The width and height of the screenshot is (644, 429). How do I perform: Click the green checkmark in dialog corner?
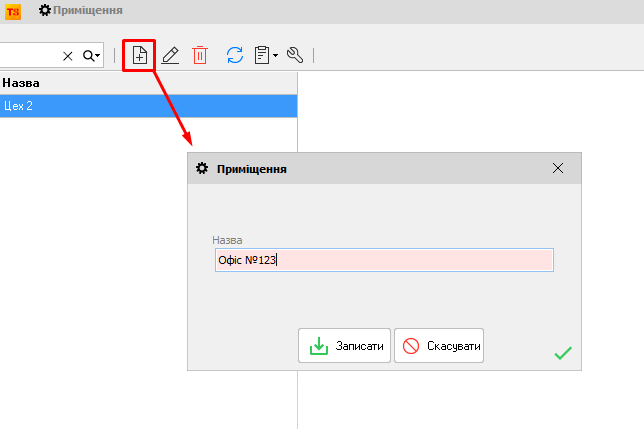pos(563,352)
